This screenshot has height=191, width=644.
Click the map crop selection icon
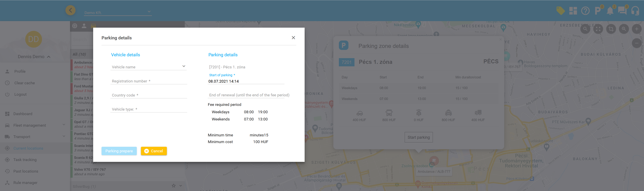point(611,29)
